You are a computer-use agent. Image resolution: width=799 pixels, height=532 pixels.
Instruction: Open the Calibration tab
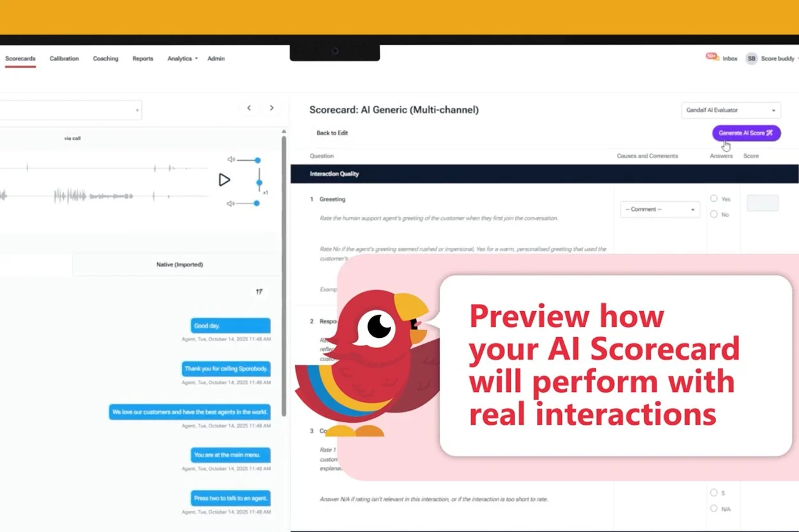click(64, 58)
